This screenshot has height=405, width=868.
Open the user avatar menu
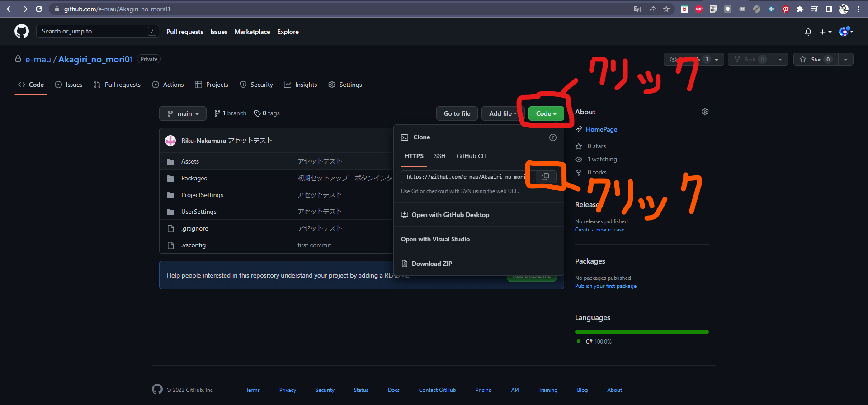click(846, 32)
